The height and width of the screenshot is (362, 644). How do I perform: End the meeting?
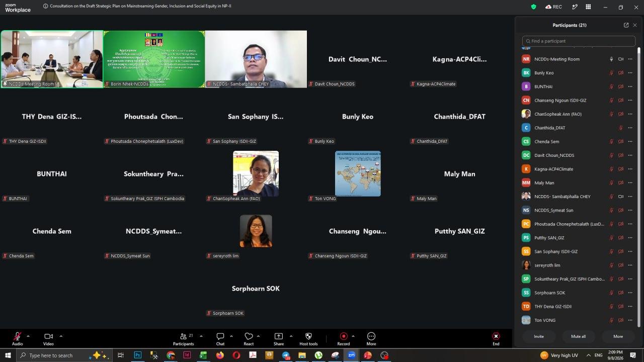coord(496,339)
